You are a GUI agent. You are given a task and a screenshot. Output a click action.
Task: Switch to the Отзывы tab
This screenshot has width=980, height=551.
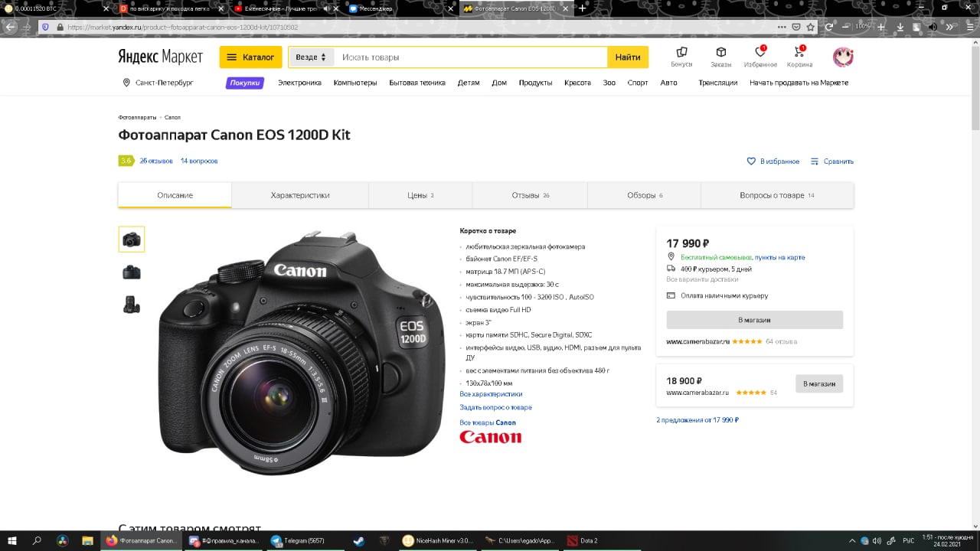point(531,195)
